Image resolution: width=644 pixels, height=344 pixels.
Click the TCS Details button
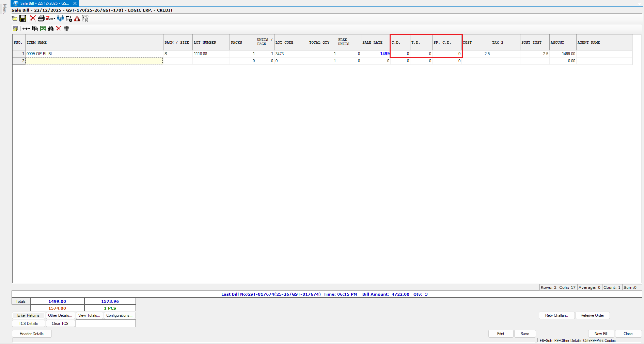point(28,324)
